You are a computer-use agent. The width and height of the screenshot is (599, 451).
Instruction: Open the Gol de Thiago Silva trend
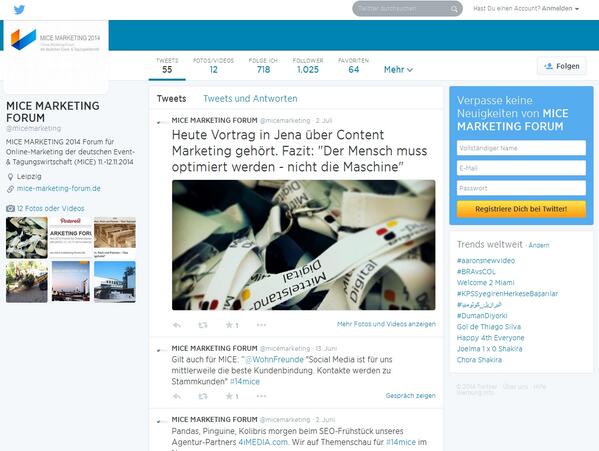tap(489, 327)
